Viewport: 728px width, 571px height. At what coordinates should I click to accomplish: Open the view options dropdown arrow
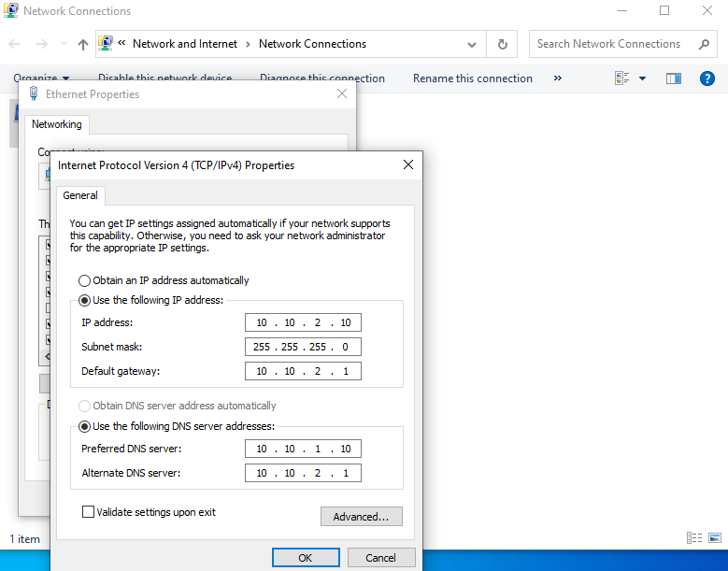[642, 79]
